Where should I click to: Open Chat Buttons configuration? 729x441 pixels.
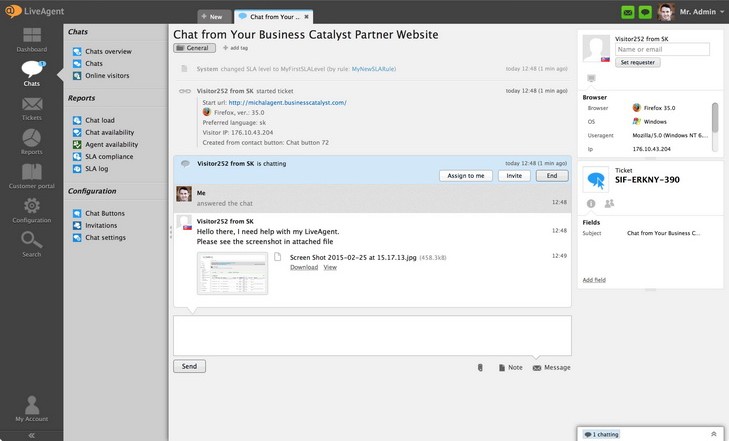pyautogui.click(x=99, y=213)
